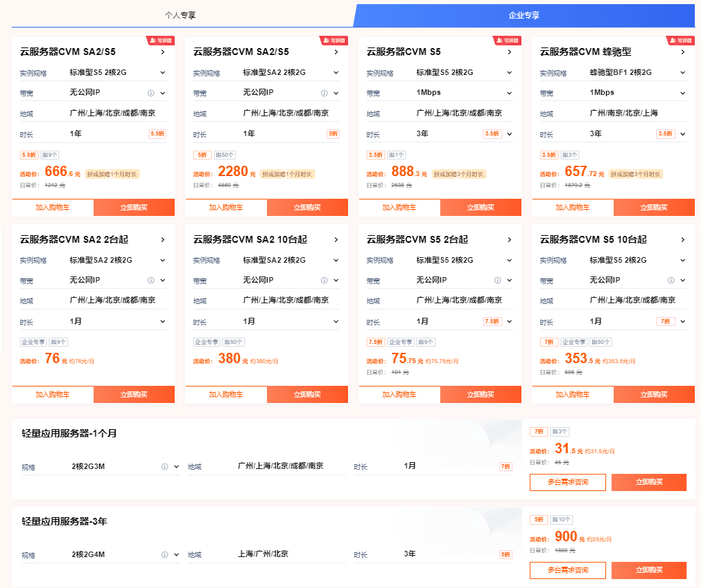701x588 pixels.
Task: Click 立即购买 for 轻量应用服务器-3年
Action: pyautogui.click(x=649, y=570)
